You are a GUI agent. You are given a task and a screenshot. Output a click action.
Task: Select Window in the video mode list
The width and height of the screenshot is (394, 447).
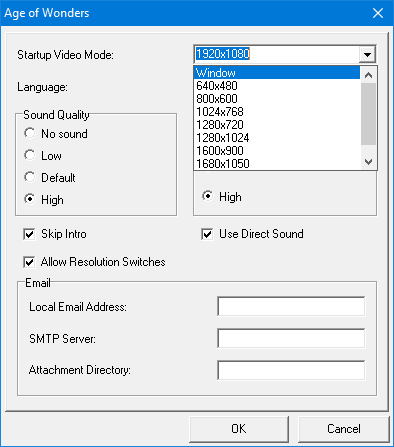tap(277, 73)
